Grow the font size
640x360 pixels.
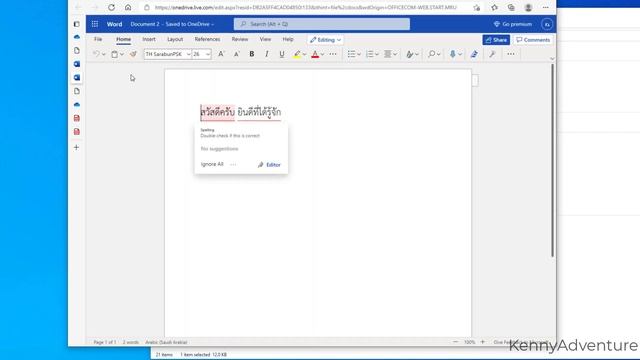[x=221, y=54]
